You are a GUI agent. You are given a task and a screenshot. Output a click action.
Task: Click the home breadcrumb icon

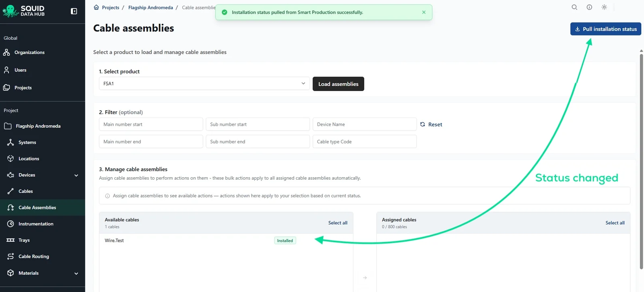pyautogui.click(x=96, y=7)
